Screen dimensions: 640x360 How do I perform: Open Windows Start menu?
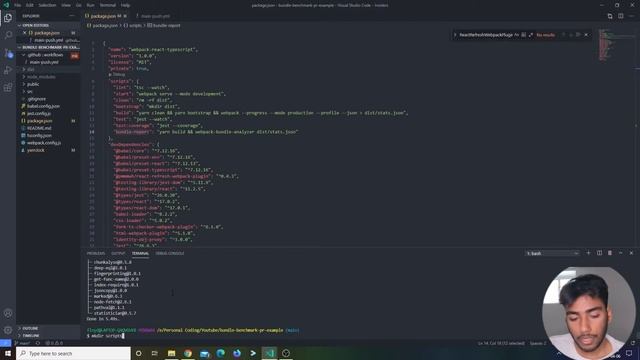coord(8,353)
